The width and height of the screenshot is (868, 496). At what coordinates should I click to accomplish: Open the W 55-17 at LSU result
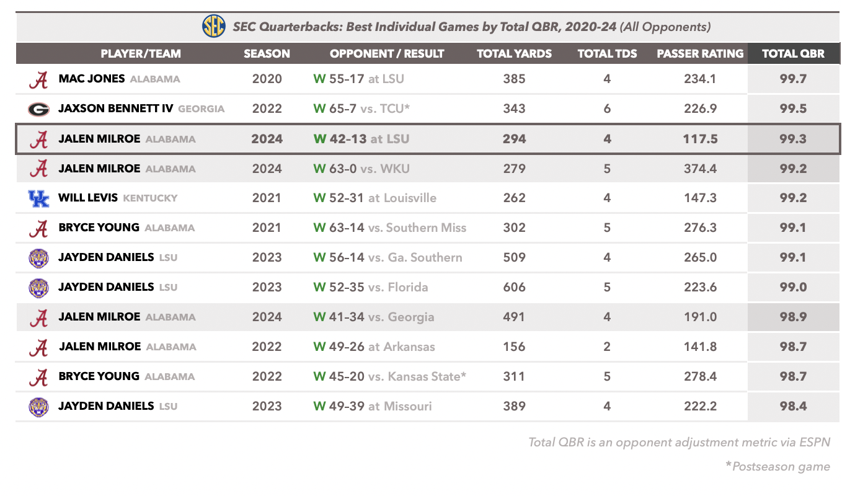352,79
